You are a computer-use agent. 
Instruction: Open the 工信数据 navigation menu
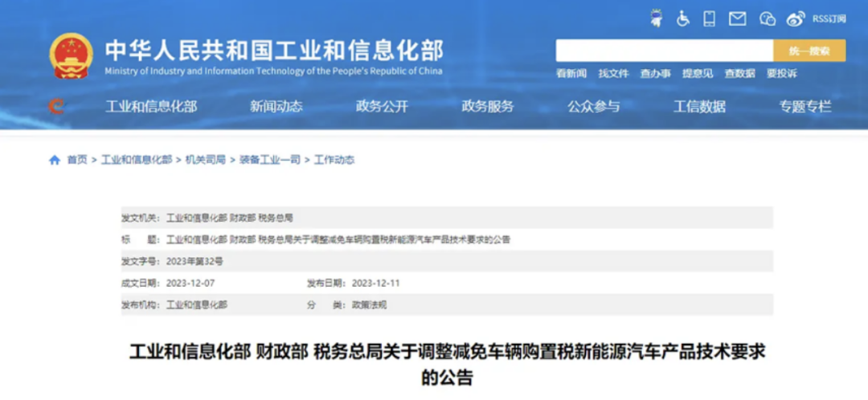pyautogui.click(x=699, y=107)
